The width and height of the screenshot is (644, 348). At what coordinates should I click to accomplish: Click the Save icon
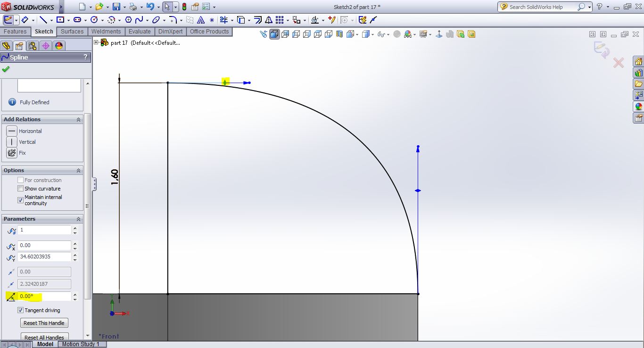(x=116, y=7)
